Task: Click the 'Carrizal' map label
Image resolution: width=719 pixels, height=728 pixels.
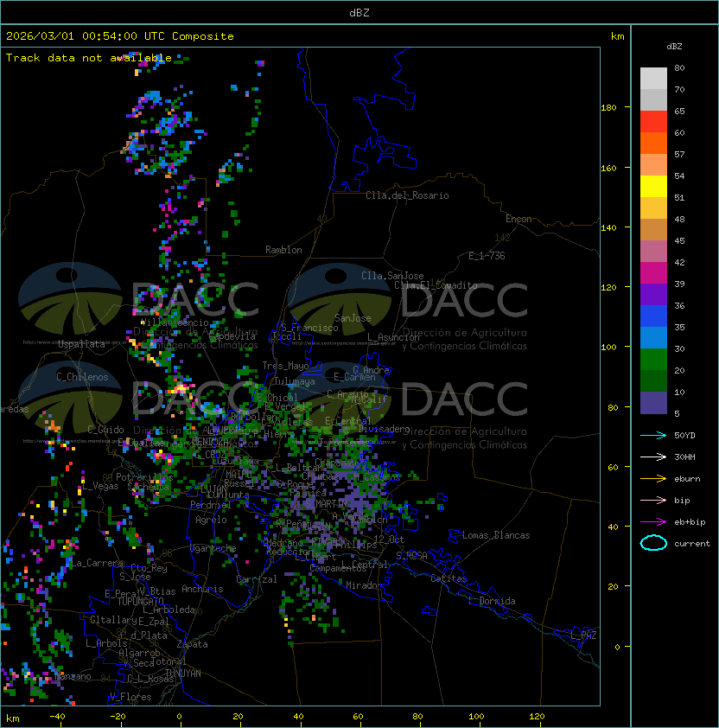Action: (257, 579)
